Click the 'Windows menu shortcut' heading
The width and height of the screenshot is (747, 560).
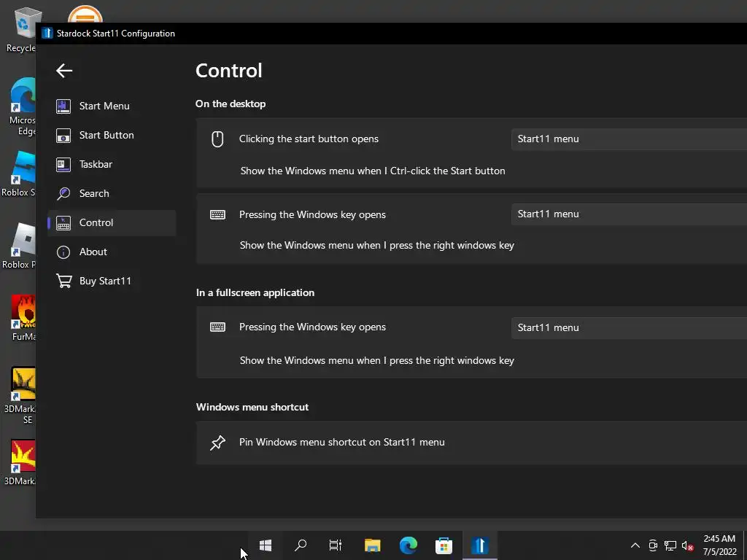[252, 407]
